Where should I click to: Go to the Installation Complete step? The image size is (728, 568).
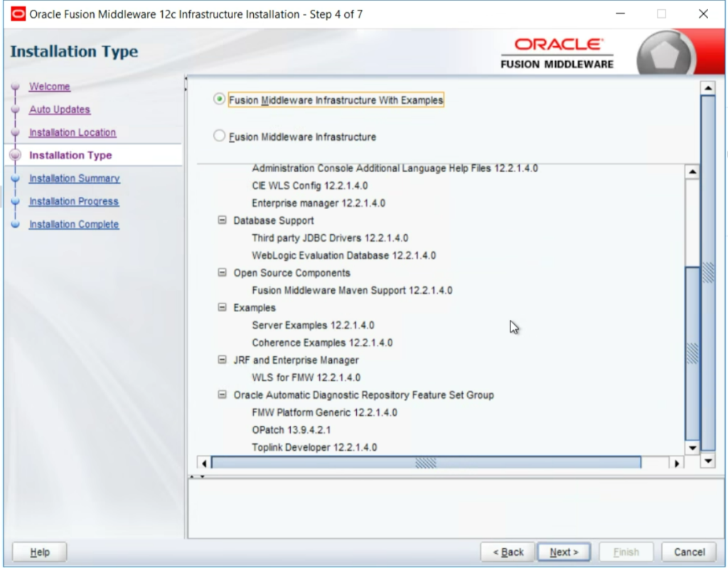point(74,225)
